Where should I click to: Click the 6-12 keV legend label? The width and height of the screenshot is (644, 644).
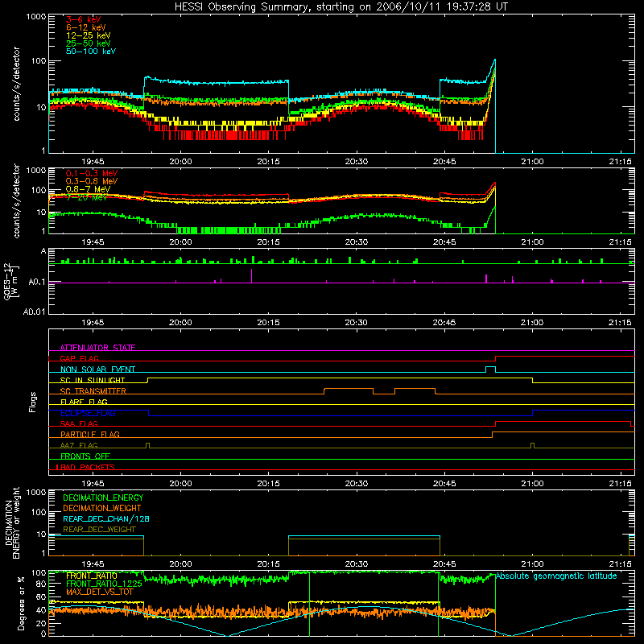[x=86, y=27]
